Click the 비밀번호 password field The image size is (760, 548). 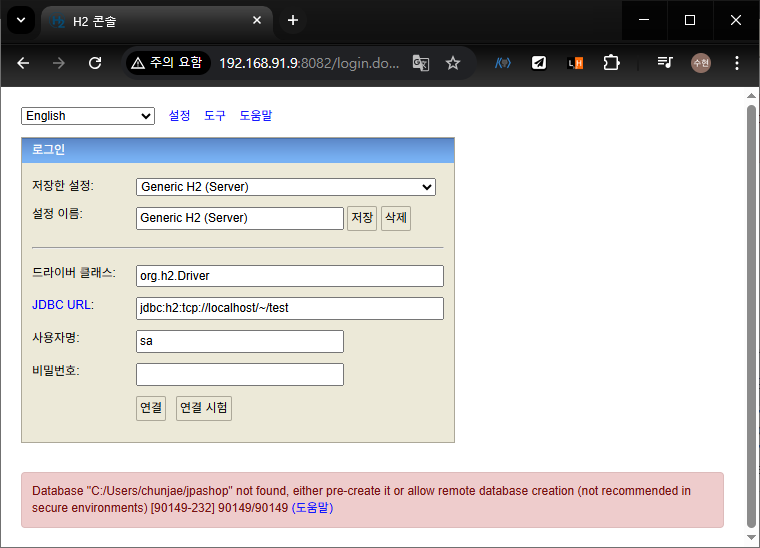pyautogui.click(x=240, y=375)
